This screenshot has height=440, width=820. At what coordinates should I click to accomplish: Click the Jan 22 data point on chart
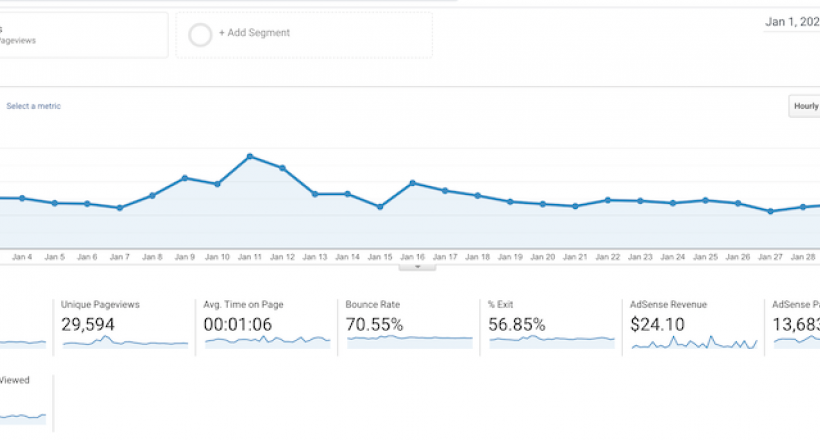tap(608, 200)
